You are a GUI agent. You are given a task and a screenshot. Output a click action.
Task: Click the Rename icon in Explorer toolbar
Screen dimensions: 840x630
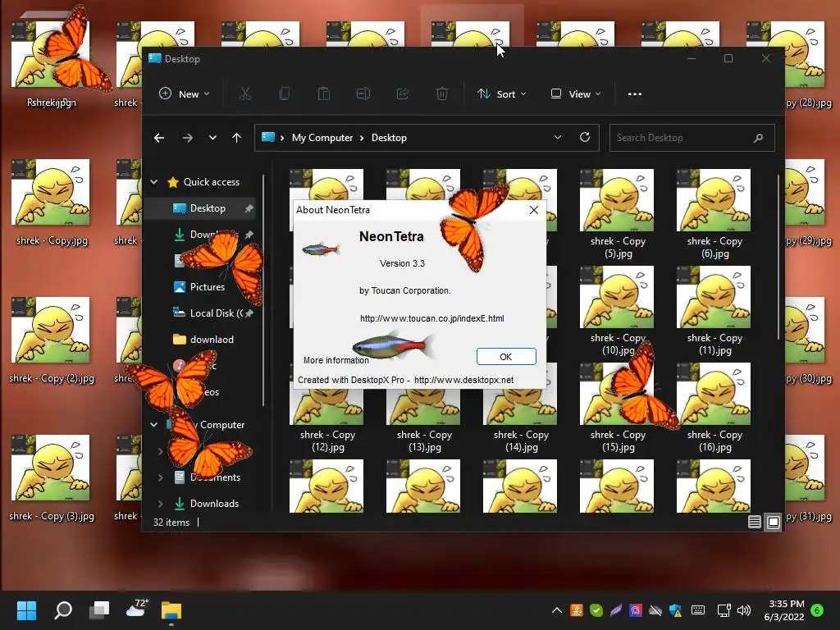pos(363,94)
